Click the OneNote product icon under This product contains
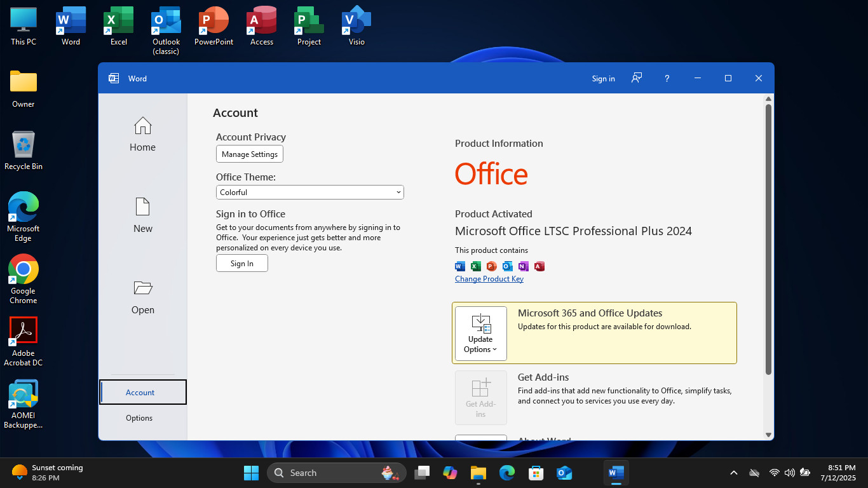Viewport: 868px width, 488px height. pyautogui.click(x=524, y=266)
